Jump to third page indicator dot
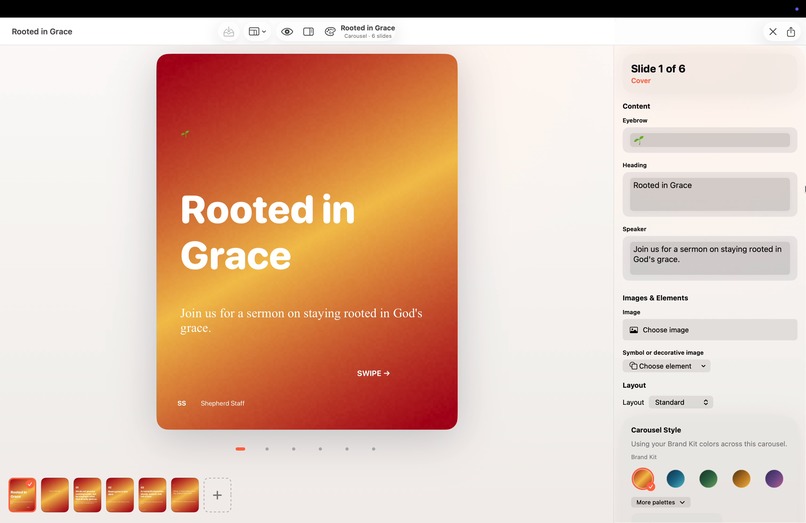 [294, 449]
